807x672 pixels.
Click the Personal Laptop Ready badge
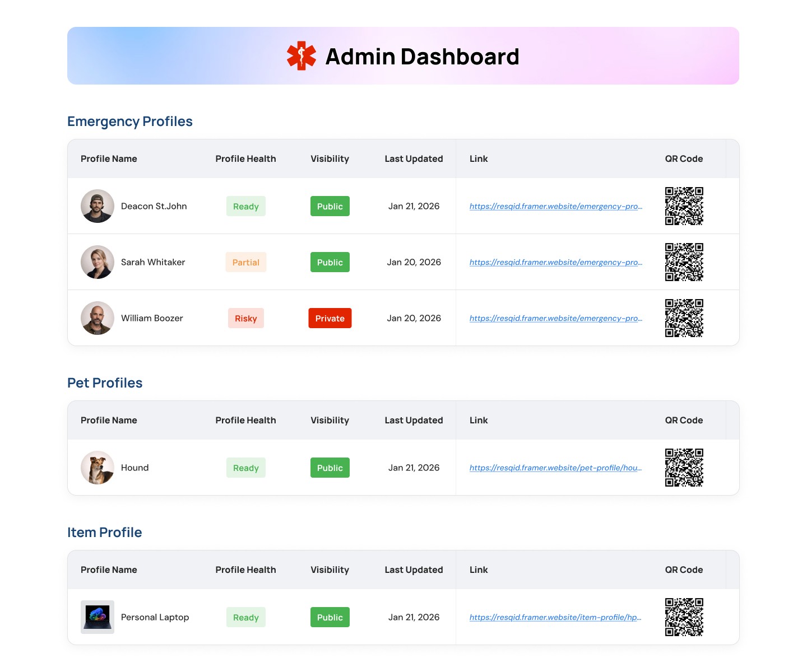coord(245,617)
